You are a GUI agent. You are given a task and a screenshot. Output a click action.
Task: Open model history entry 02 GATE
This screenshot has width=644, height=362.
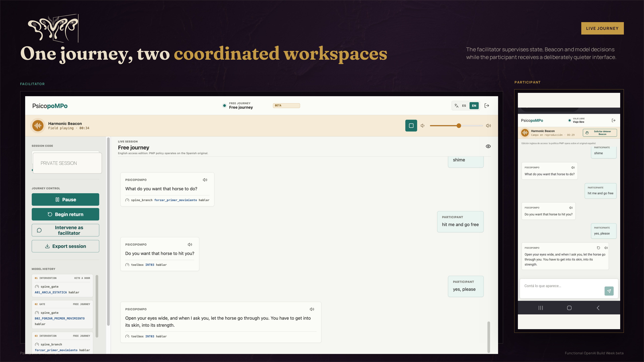(x=62, y=314)
